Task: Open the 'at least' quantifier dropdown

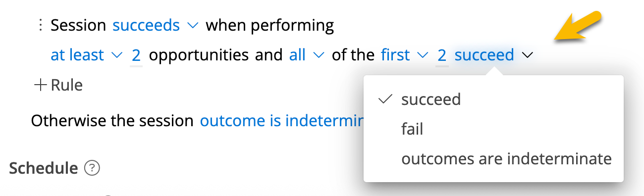Action: [x=77, y=55]
